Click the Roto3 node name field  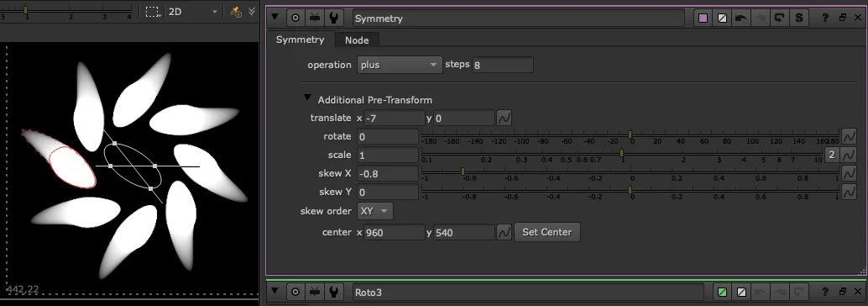pyautogui.click(x=528, y=293)
